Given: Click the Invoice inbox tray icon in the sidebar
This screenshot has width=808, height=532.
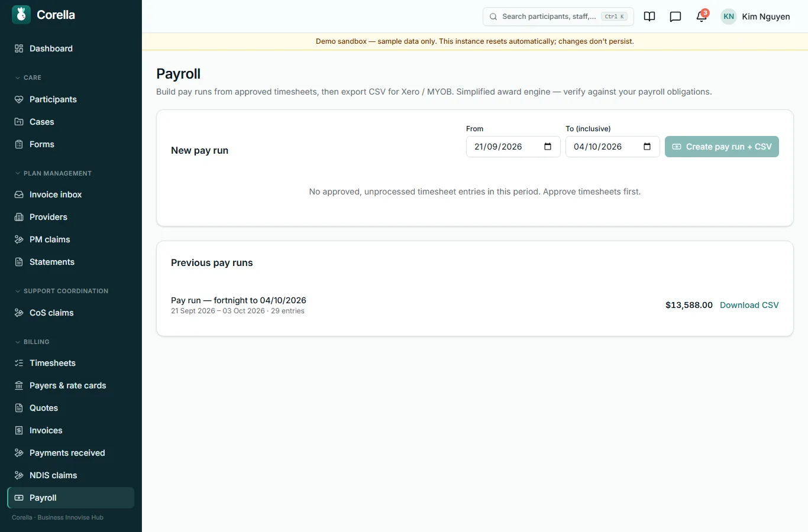Looking at the screenshot, I should coord(19,194).
